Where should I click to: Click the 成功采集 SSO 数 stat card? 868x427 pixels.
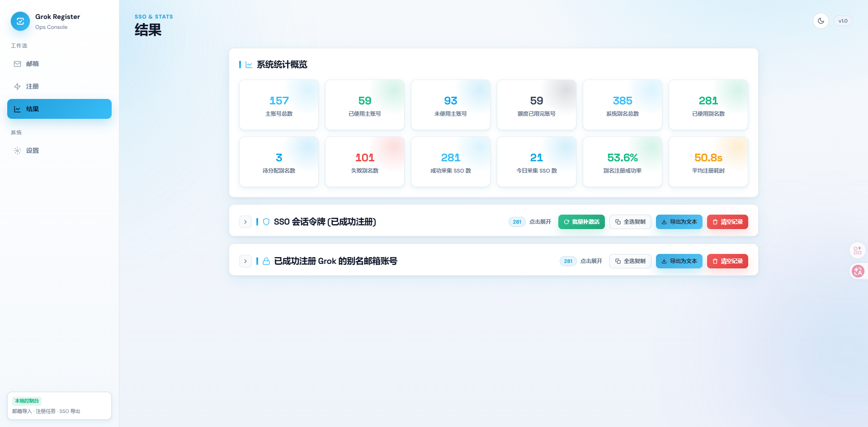(x=451, y=162)
